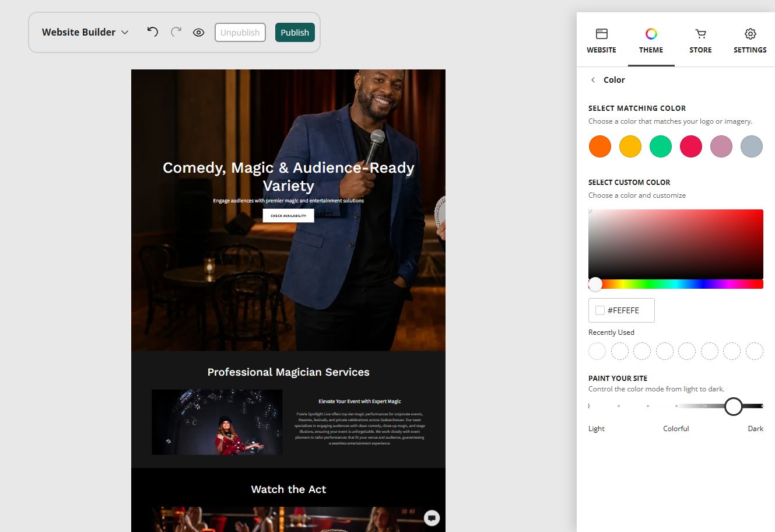
Task: Click Elevate Your Event with Expert Magic text
Action: tap(360, 401)
